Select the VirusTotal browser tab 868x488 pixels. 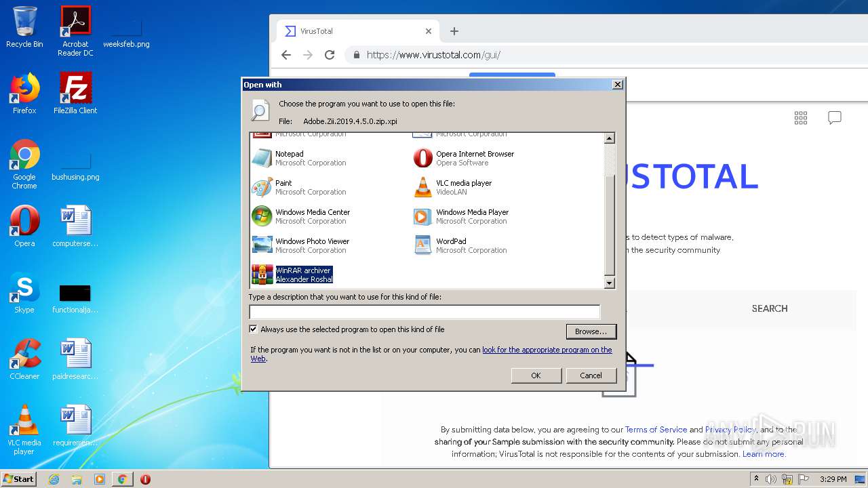coord(358,31)
